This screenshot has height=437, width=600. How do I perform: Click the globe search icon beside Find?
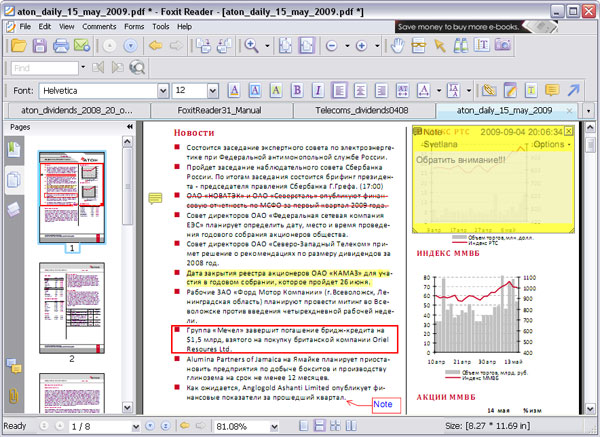click(x=137, y=68)
